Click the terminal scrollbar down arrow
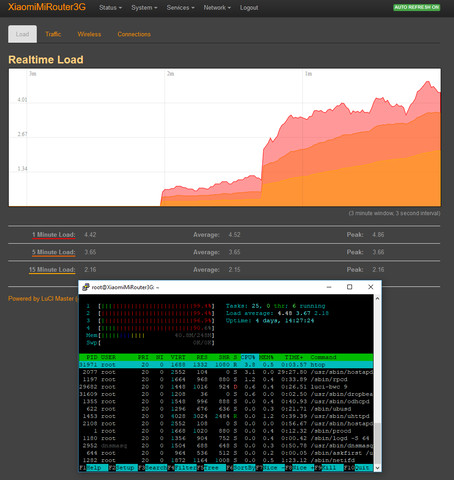Screen dimensions: 454x480 point(377,468)
